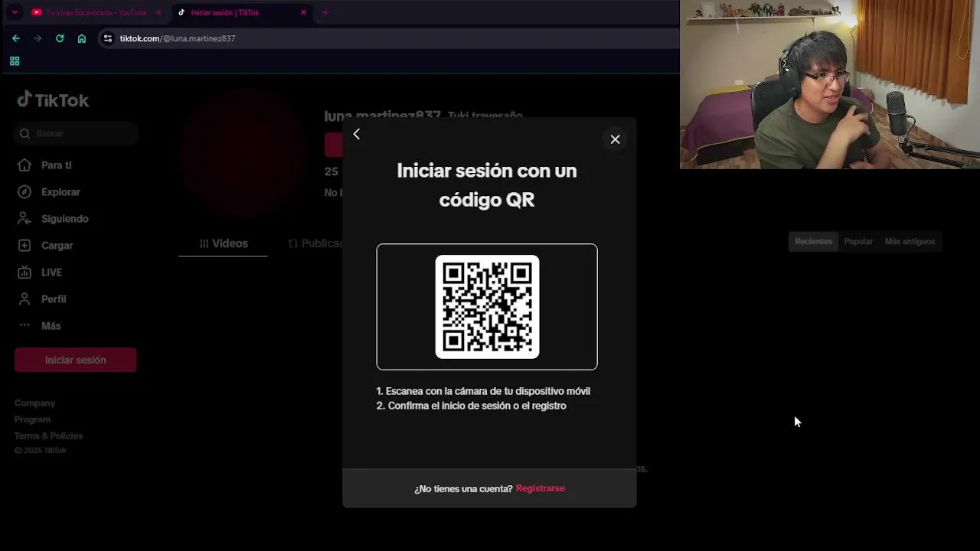This screenshot has height=551, width=980.
Task: Open the Registrarse link
Action: pyautogui.click(x=540, y=488)
